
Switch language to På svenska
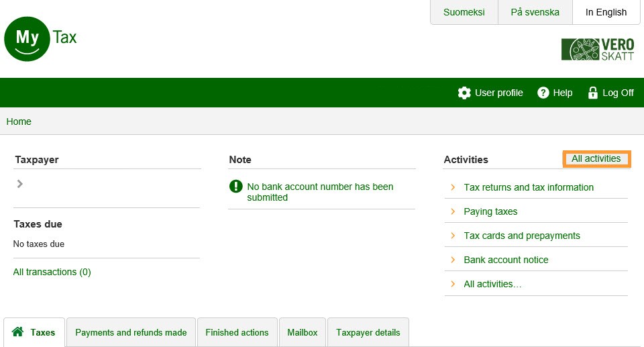(x=535, y=12)
